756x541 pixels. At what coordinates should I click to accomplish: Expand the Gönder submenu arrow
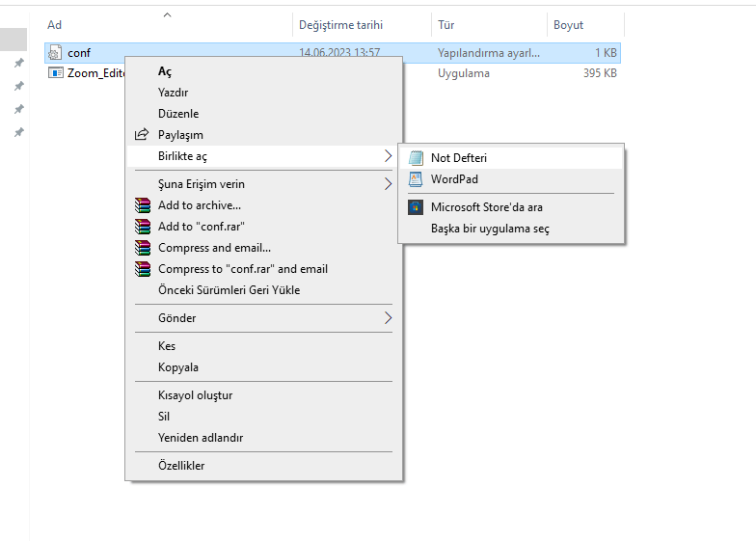388,318
